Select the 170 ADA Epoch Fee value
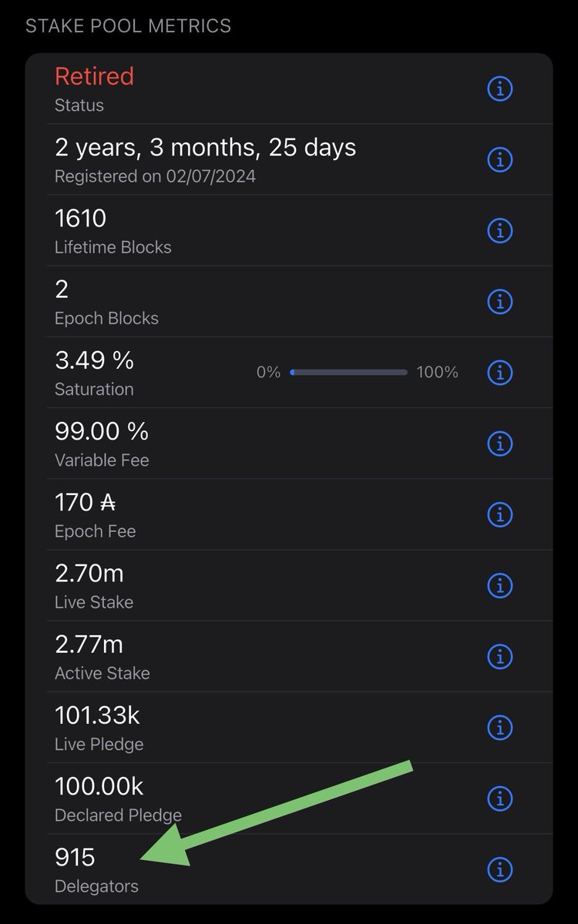 click(85, 503)
